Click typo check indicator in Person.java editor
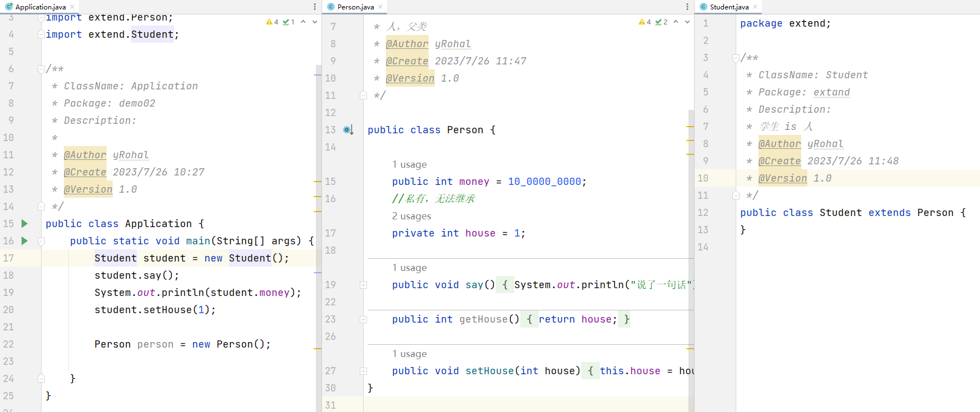 [661, 22]
